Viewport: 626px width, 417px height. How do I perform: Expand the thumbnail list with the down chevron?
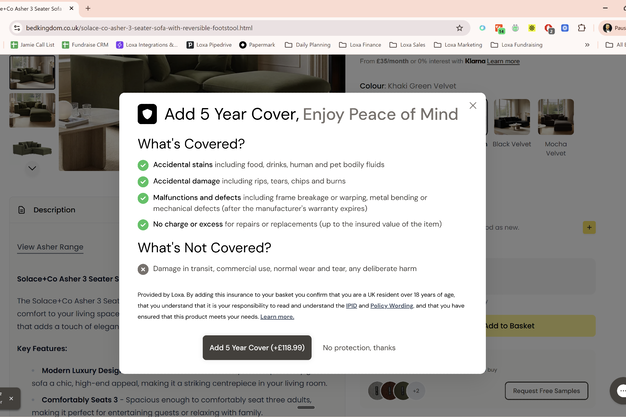pos(32,168)
